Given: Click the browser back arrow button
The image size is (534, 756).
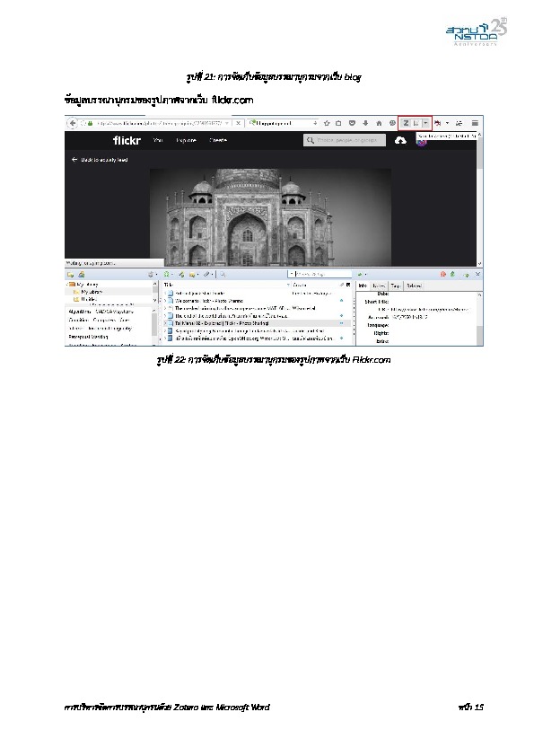Looking at the screenshot, I should [x=73, y=123].
